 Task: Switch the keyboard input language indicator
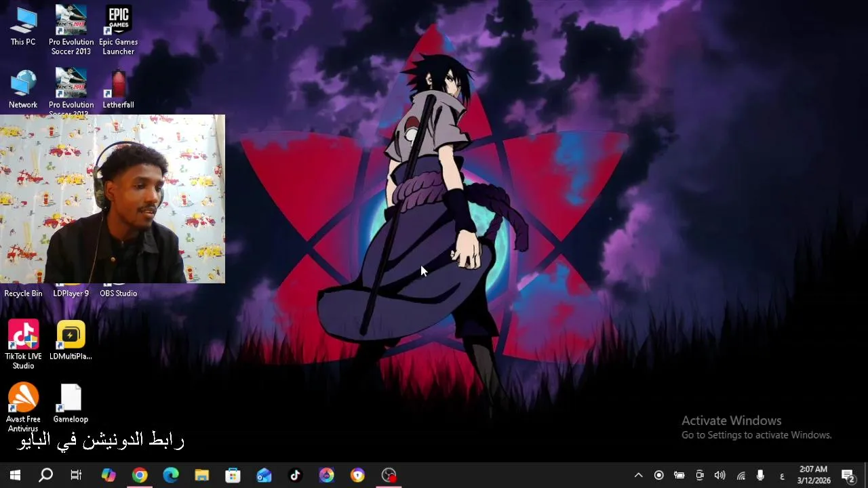click(782, 476)
